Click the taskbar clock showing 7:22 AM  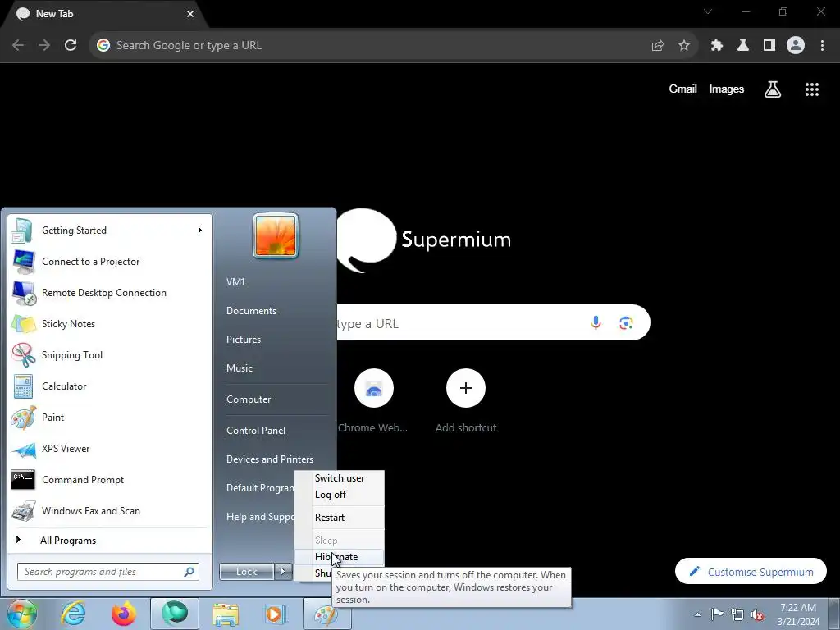click(798, 614)
